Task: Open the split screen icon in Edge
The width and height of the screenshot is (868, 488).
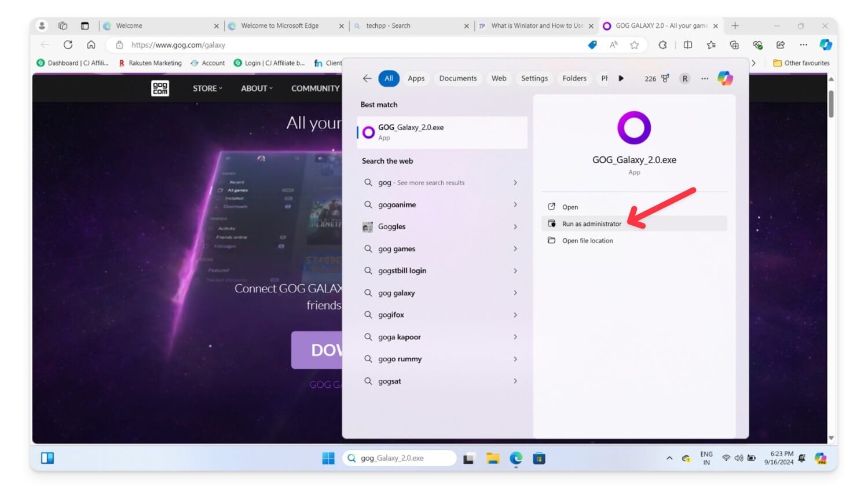Action: coord(687,45)
